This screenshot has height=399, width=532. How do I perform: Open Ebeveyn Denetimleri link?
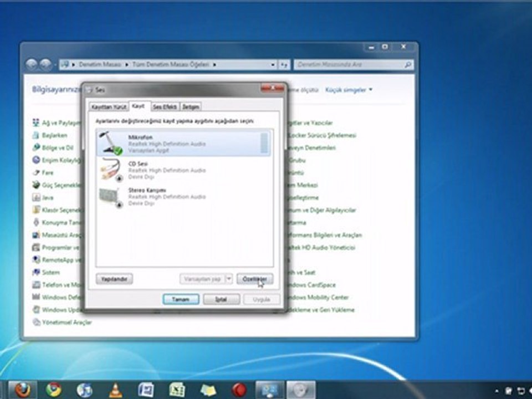tap(311, 148)
